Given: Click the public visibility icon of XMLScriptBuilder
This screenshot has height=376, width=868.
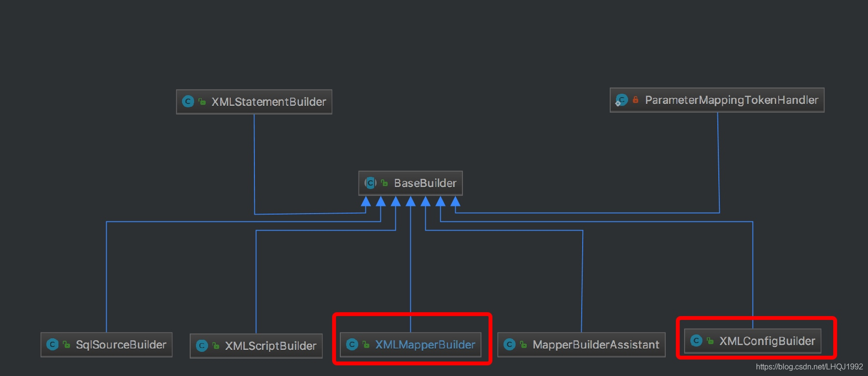Looking at the screenshot, I should click(x=216, y=346).
